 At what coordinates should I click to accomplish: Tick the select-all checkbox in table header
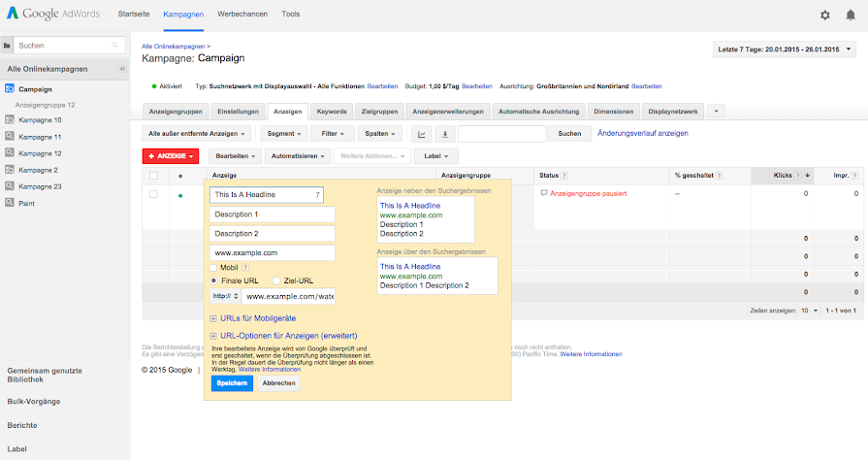click(153, 176)
